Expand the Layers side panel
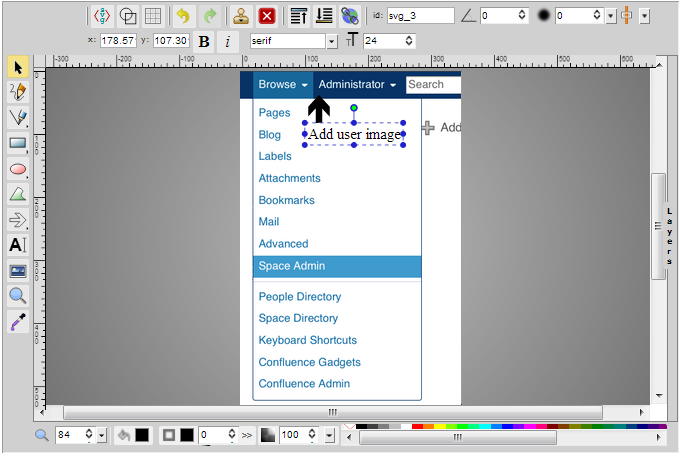The height and width of the screenshot is (457, 683). click(670, 236)
